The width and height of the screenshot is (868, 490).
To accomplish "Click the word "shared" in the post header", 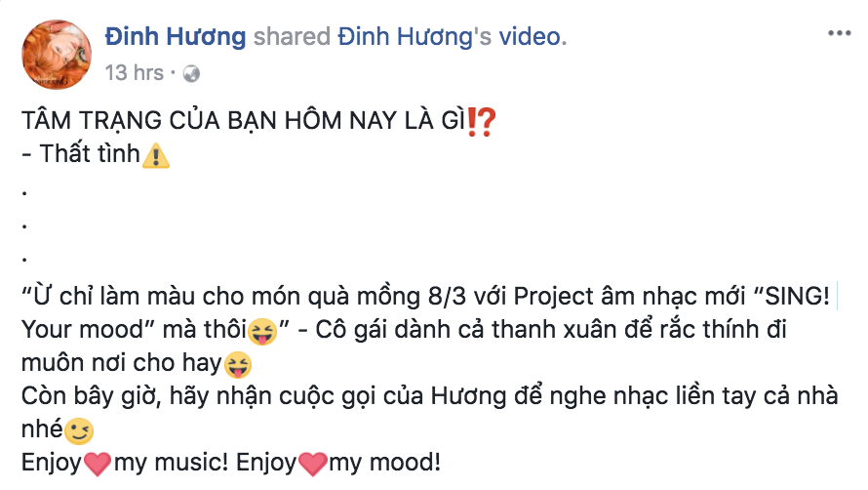I will point(292,36).
